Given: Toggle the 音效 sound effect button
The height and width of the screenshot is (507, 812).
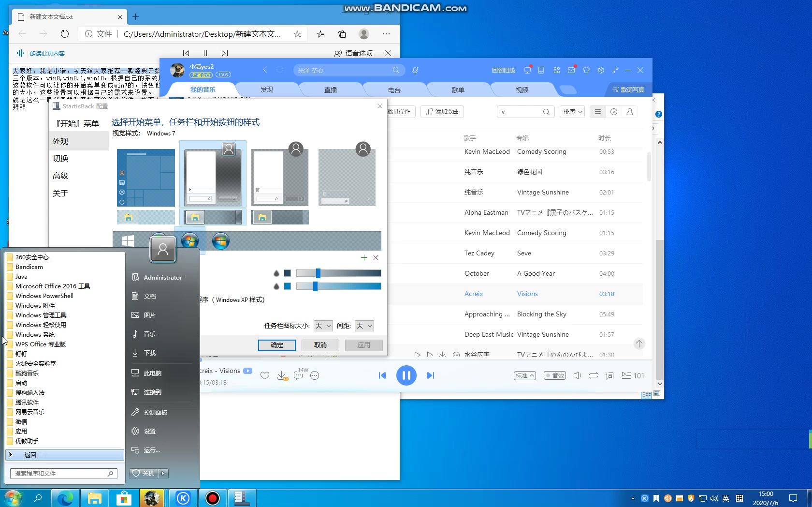Looking at the screenshot, I should pos(555,375).
